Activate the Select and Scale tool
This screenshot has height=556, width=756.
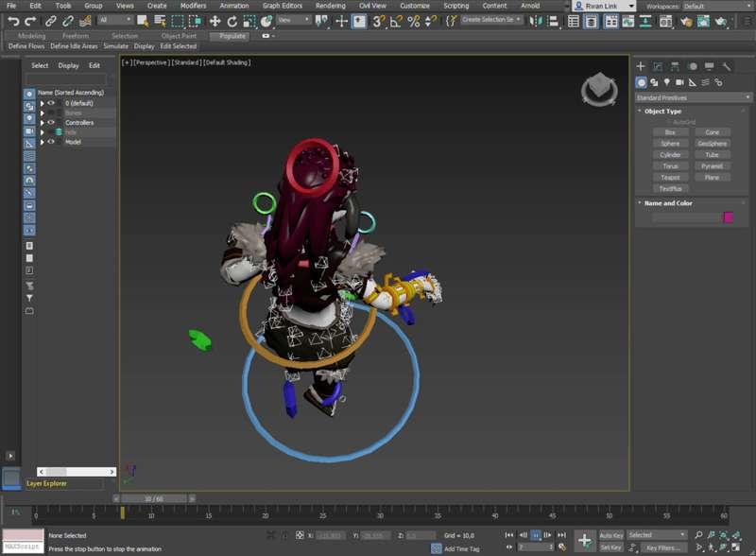[x=249, y=21]
